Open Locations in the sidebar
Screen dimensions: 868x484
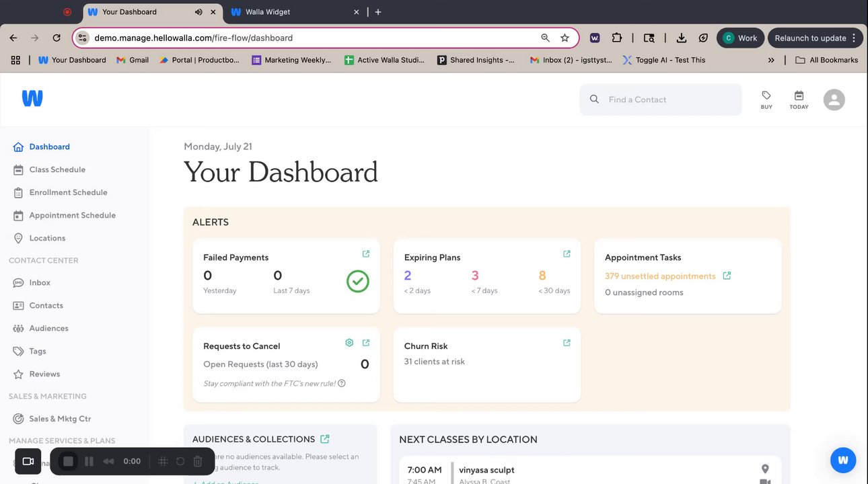pos(47,238)
